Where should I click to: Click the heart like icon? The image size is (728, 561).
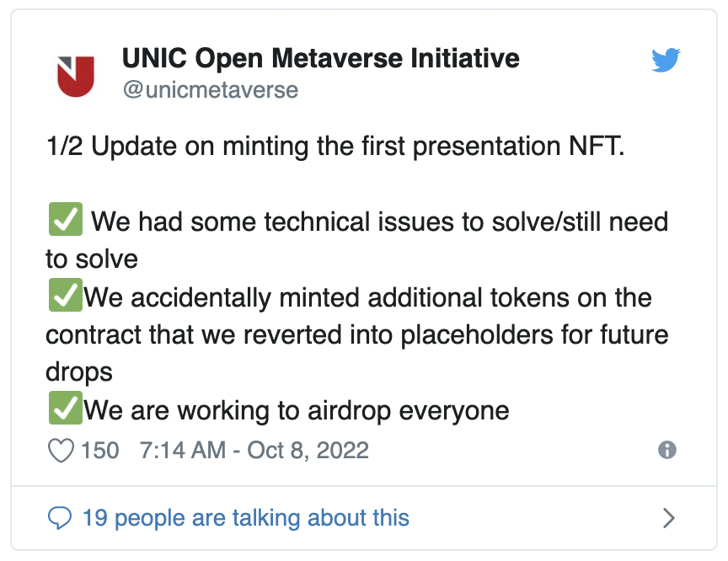pos(61,450)
